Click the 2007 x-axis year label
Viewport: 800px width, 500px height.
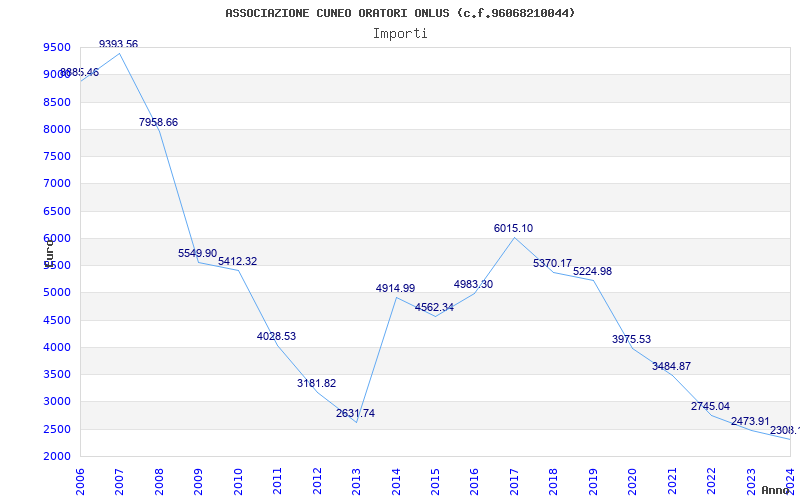119,481
